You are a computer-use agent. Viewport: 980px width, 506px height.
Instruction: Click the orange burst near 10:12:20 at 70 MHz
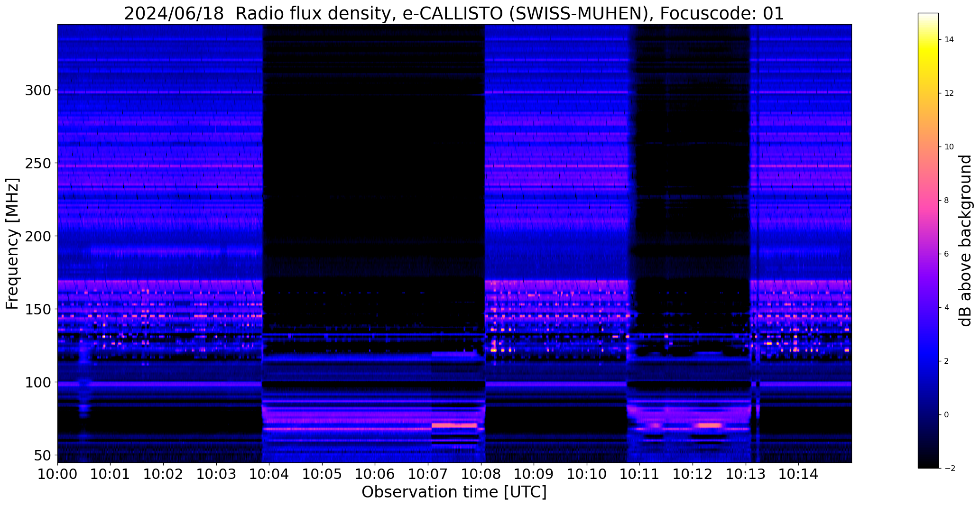(709, 425)
